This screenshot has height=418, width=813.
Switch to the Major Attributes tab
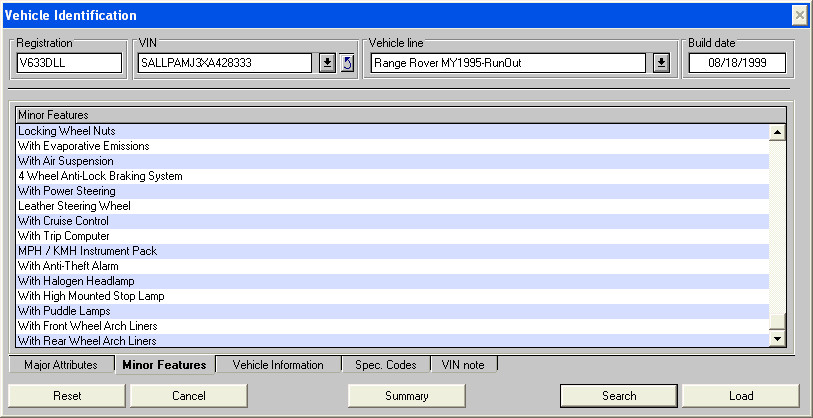[61, 365]
